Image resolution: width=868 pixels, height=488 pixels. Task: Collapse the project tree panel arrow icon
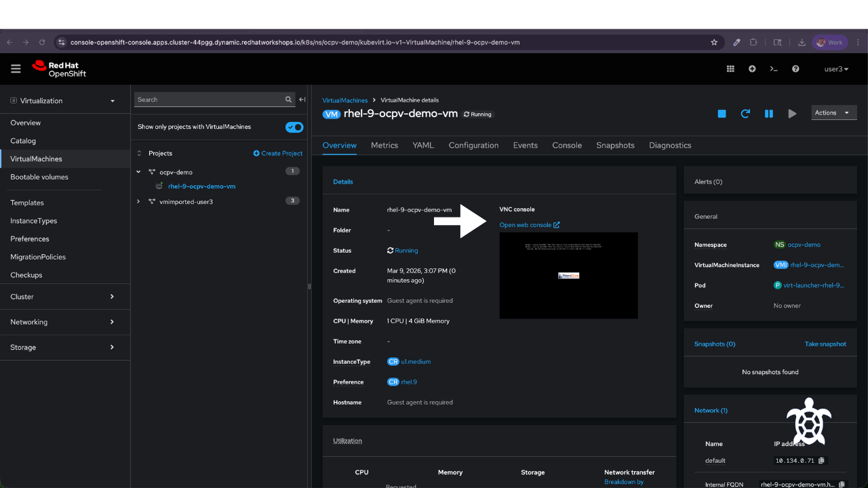pyautogui.click(x=302, y=100)
